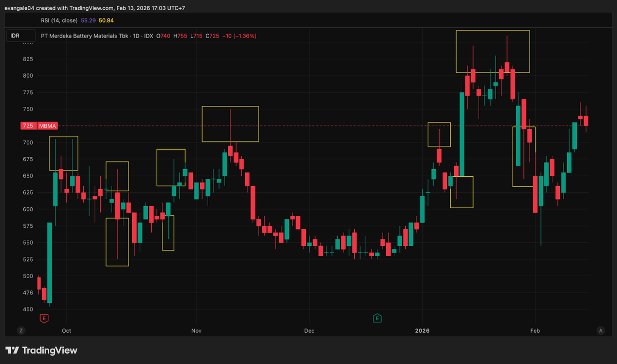Click the 800 price axis label

28,76
